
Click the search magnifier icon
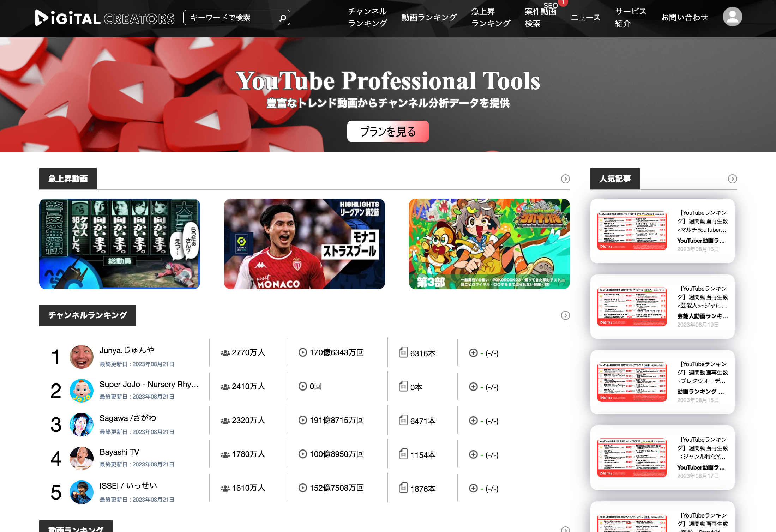pos(283,18)
